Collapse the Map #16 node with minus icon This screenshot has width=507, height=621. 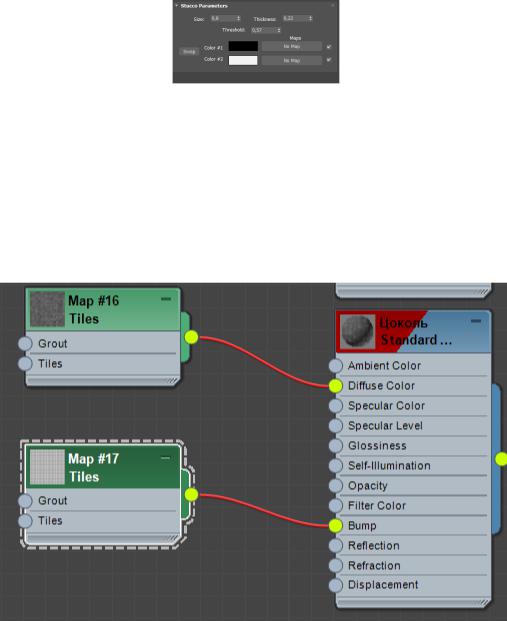click(166, 299)
